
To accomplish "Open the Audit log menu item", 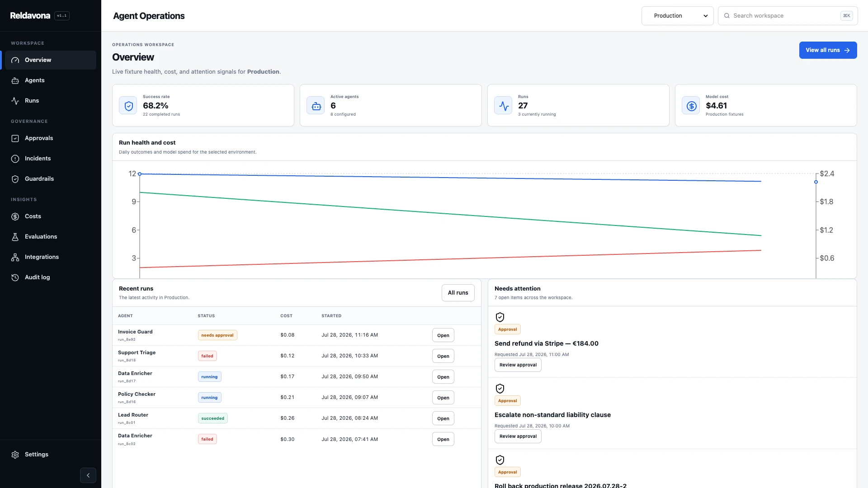I will tap(51, 277).
